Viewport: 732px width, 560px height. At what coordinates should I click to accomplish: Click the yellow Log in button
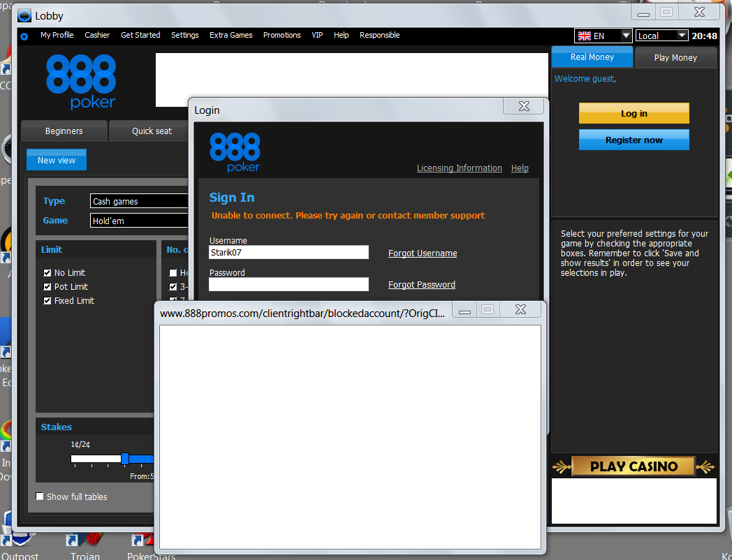[634, 113]
